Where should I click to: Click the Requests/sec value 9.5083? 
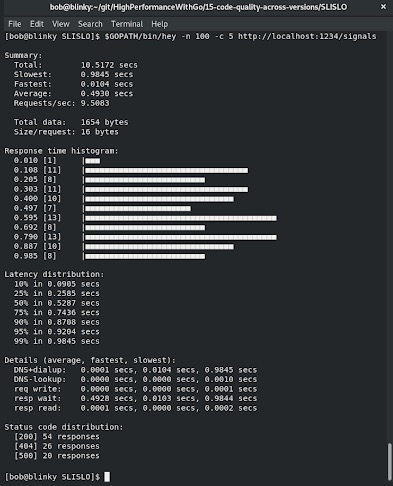95,103
